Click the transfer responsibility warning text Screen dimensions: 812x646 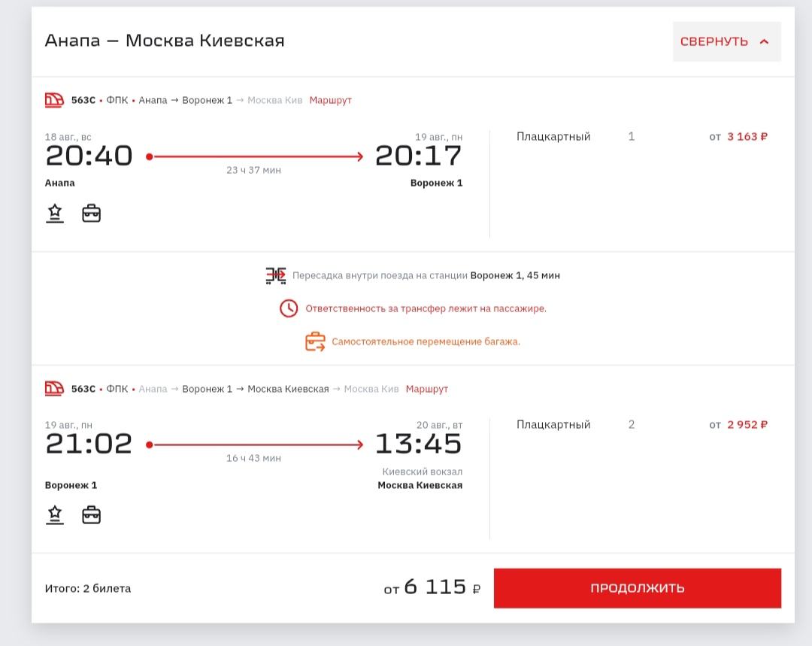[426, 308]
